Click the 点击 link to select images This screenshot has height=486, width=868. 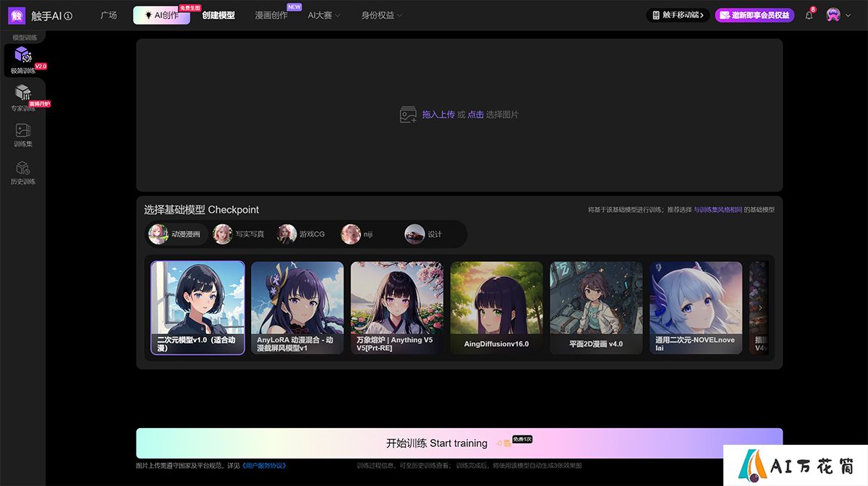(x=475, y=114)
